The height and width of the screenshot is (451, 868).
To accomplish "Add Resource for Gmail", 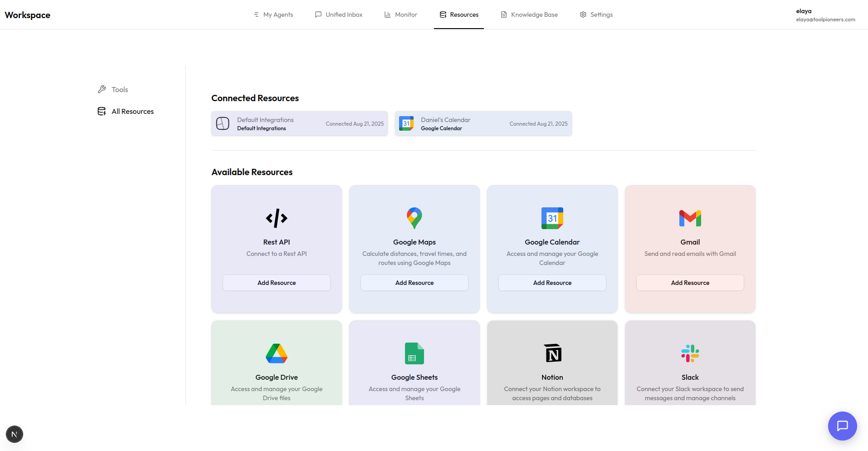I will click(x=689, y=282).
